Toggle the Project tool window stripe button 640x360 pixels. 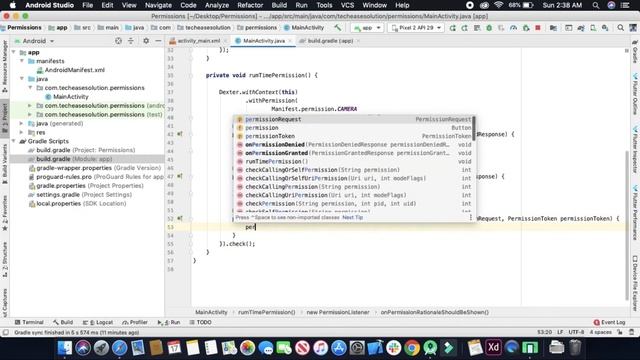[x=5, y=118]
